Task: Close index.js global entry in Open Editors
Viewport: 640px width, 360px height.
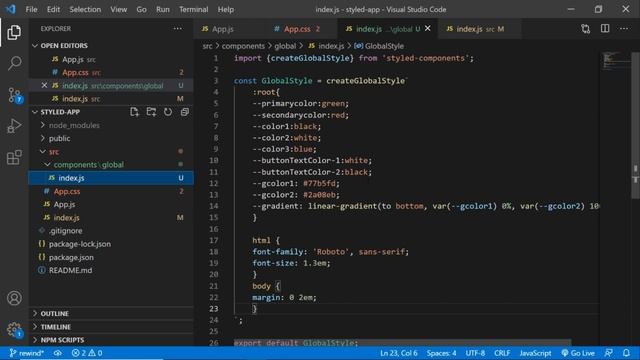Action: tap(44, 85)
